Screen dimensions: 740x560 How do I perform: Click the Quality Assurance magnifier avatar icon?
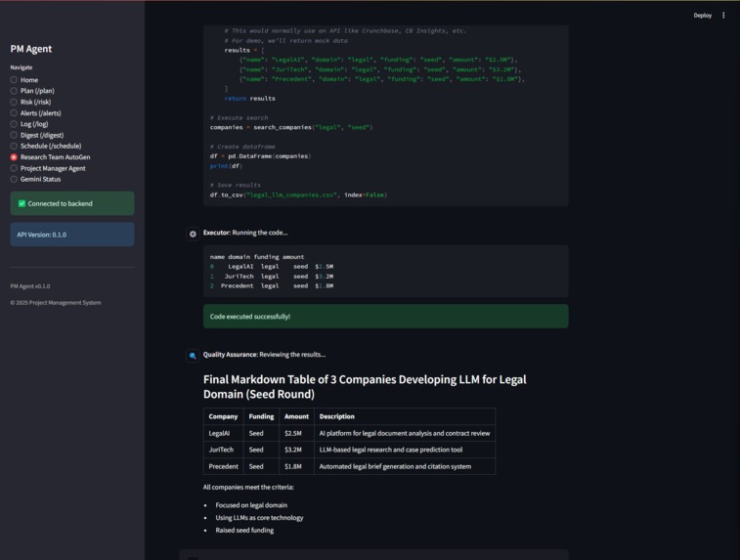(193, 356)
